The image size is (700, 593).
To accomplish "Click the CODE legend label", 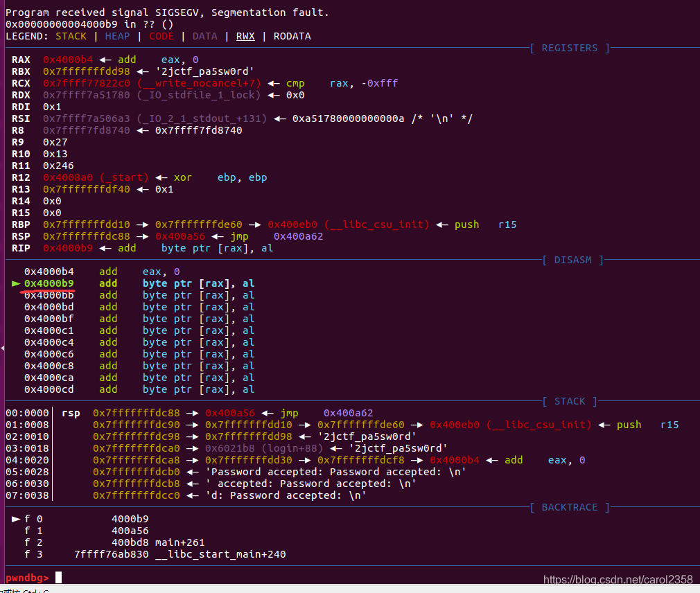I will [x=161, y=36].
